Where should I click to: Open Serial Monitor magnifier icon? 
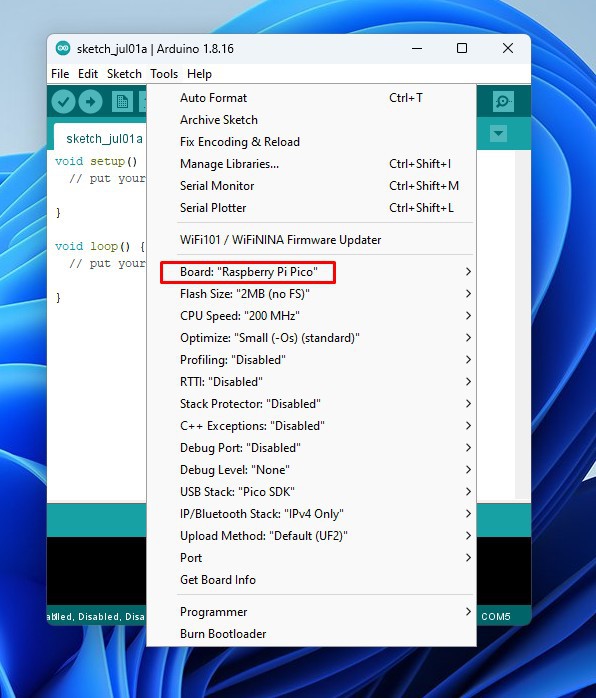click(x=503, y=101)
